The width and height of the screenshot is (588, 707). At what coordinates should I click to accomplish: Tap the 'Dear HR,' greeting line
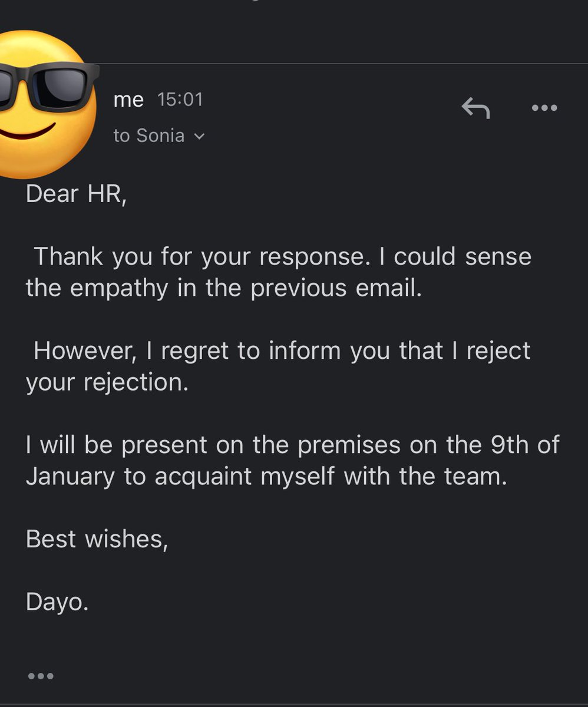point(76,194)
